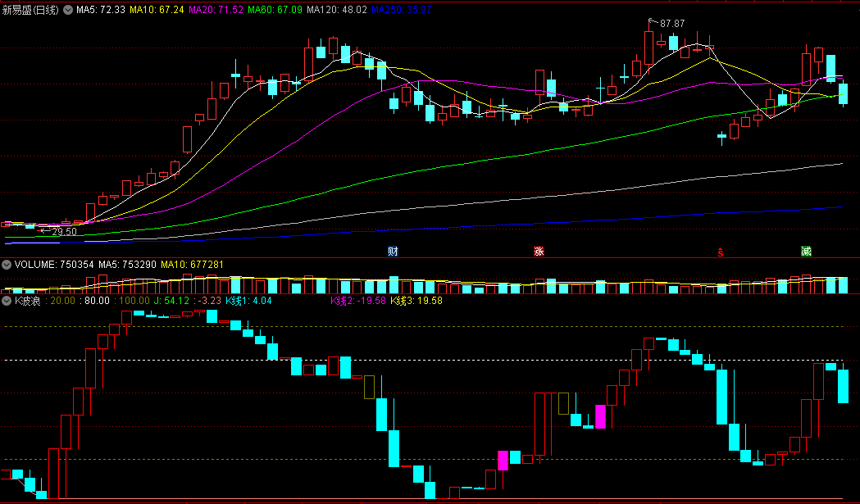The width and height of the screenshot is (860, 504).
Task: Click the red S signal marker
Action: [x=720, y=252]
